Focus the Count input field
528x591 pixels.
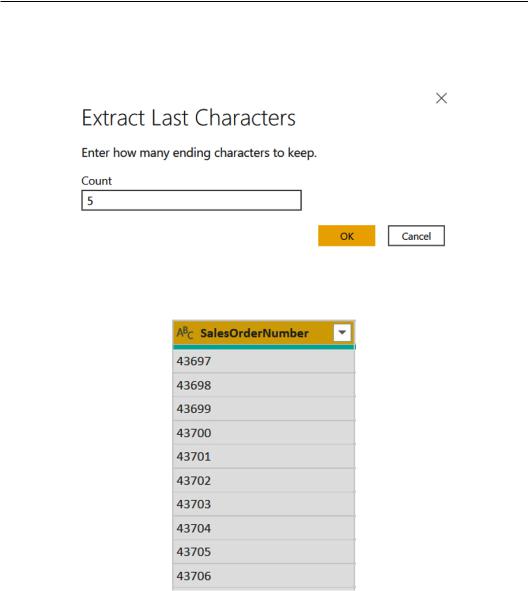pos(191,201)
